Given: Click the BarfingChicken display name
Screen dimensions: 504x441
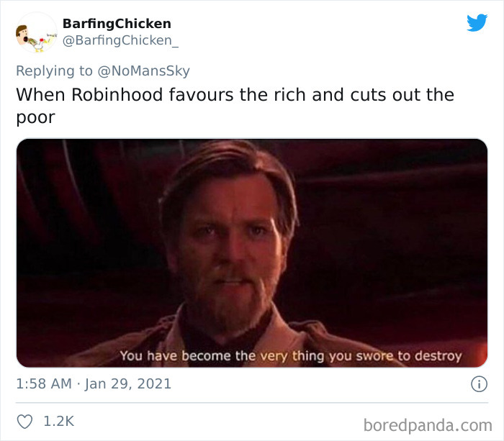Looking at the screenshot, I should pyautogui.click(x=117, y=24).
